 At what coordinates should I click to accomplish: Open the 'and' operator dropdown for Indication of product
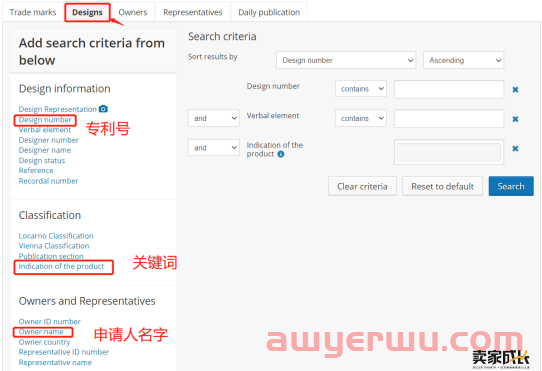click(214, 148)
